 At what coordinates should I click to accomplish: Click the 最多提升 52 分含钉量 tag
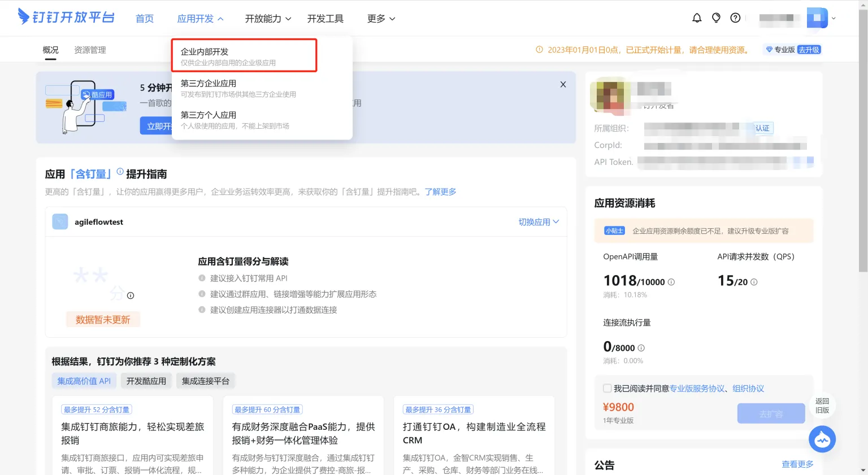[97, 409]
